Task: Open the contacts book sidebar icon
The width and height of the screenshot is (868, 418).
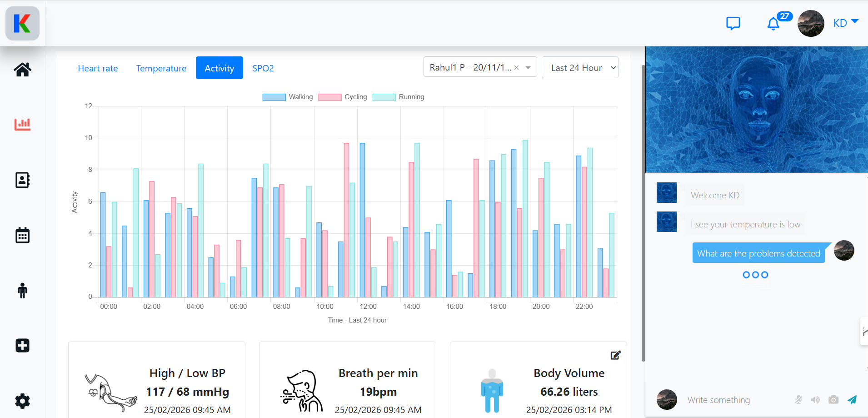Action: point(22,180)
